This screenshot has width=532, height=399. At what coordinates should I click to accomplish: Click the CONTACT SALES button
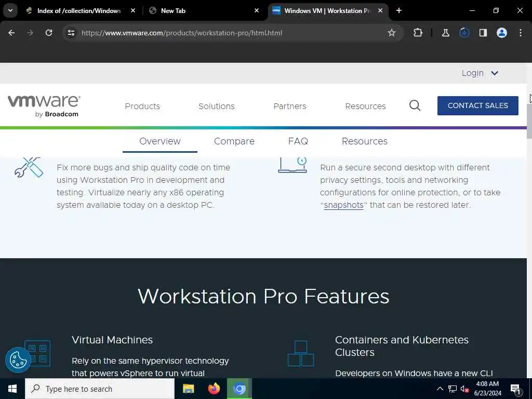point(478,105)
